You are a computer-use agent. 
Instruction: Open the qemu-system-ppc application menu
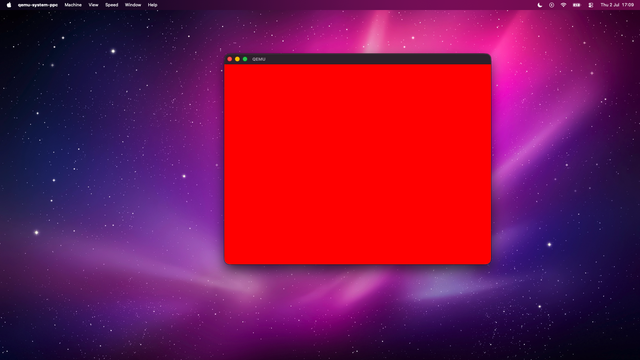pos(38,5)
